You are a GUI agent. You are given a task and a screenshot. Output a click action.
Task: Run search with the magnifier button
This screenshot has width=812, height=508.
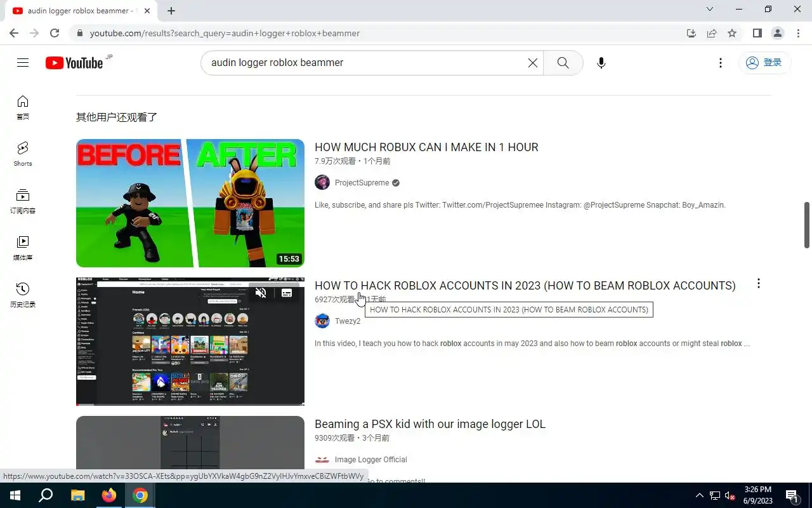pos(563,63)
